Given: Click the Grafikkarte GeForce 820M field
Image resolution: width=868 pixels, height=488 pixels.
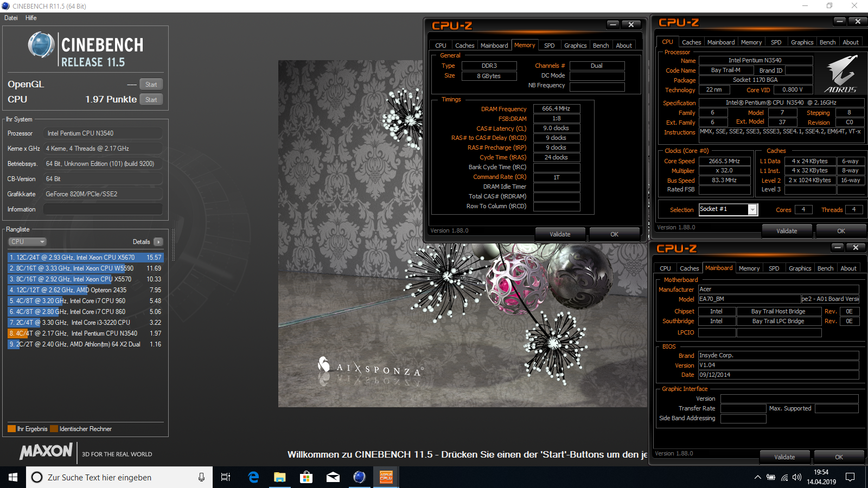Looking at the screenshot, I should pyautogui.click(x=103, y=194).
